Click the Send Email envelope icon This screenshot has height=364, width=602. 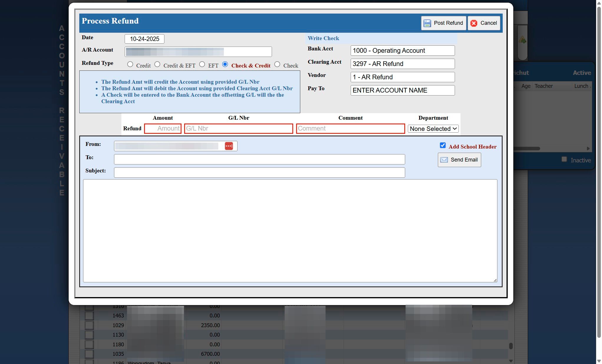point(444,160)
